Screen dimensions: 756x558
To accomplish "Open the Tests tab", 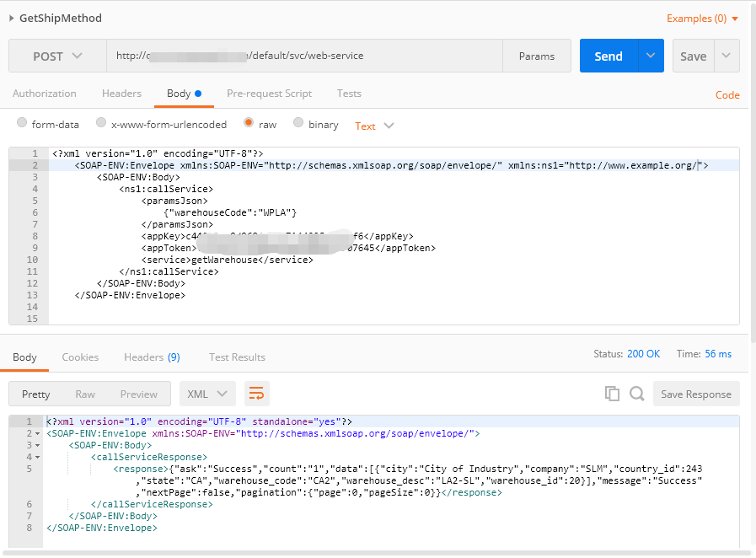I will pos(349,94).
